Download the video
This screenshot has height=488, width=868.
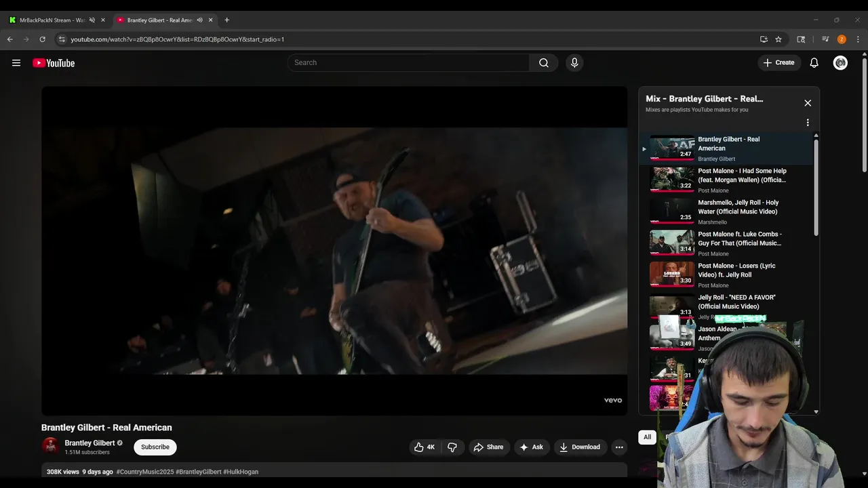point(580,447)
